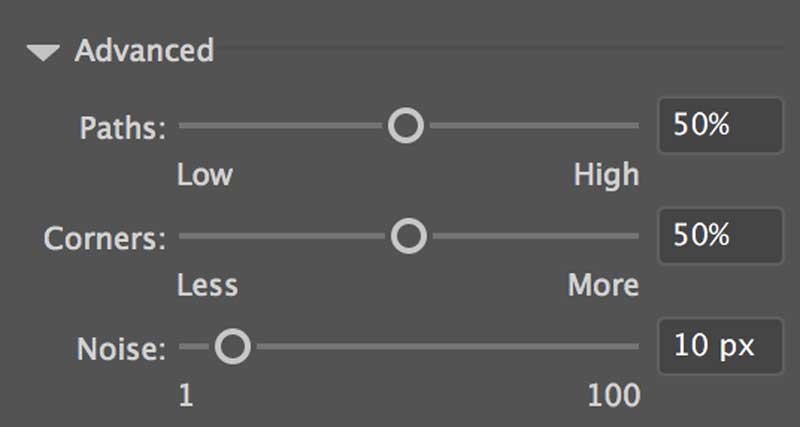Click the More label under Corners

point(603,285)
